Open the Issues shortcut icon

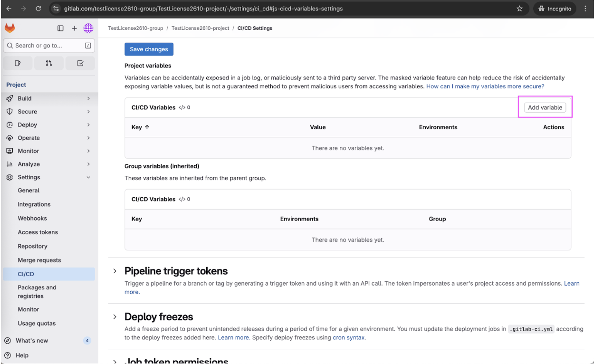18,63
